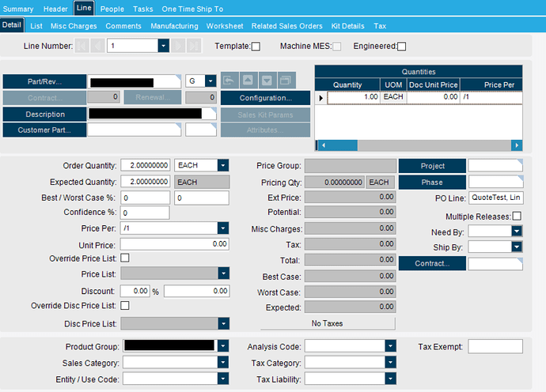Click Description button

point(44,114)
